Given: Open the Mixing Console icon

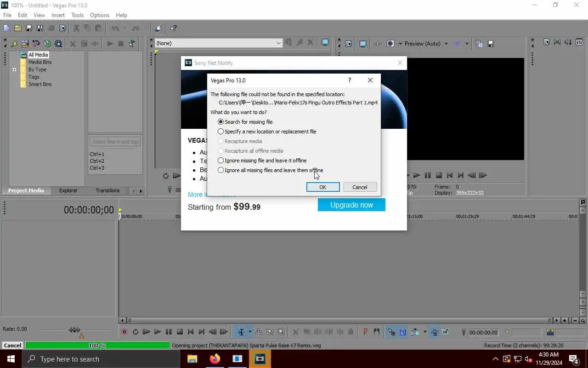Looking at the screenshot, I should tap(579, 42).
